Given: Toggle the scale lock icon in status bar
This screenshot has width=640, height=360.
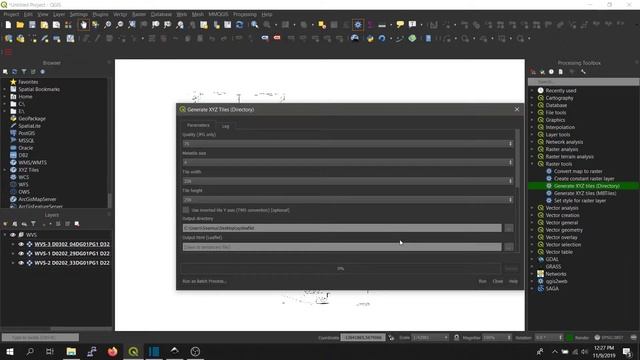Looking at the screenshot, I should pyautogui.click(x=457, y=338).
